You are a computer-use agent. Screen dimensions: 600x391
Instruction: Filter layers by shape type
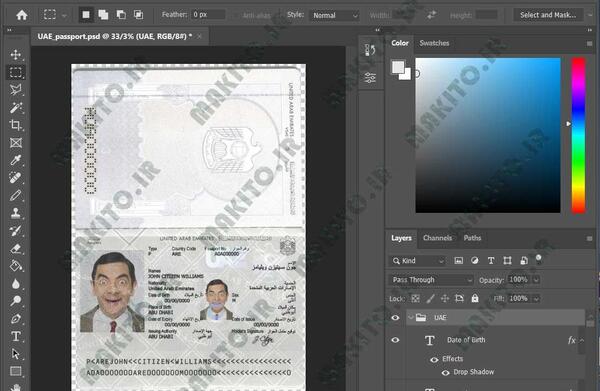tap(507, 261)
